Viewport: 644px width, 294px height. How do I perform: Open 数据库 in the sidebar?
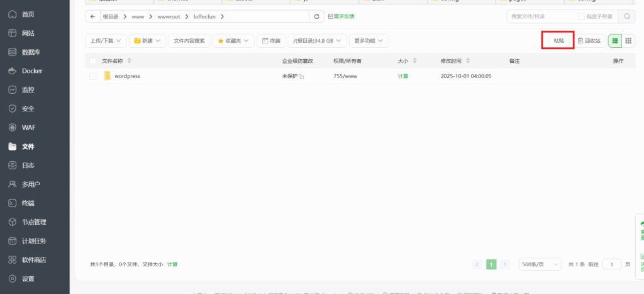point(31,52)
